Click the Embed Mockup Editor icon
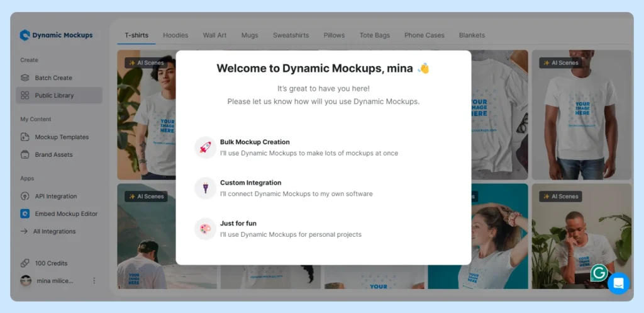644x313 pixels. [x=25, y=214]
